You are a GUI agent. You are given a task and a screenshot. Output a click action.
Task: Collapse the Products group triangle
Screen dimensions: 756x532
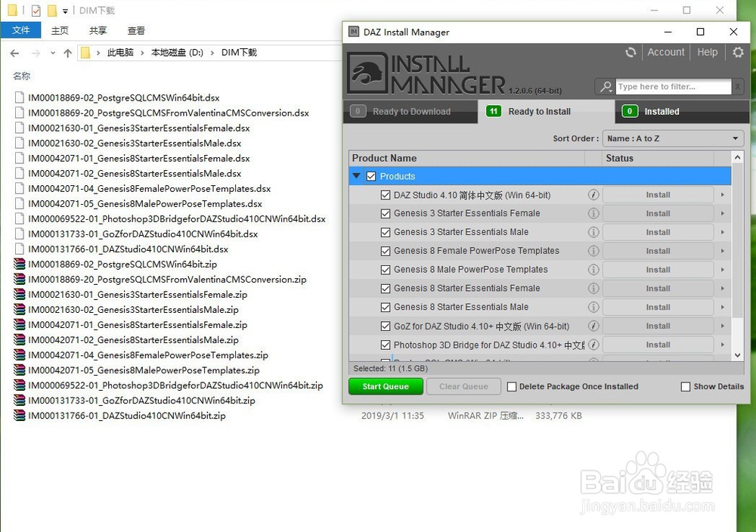356,176
